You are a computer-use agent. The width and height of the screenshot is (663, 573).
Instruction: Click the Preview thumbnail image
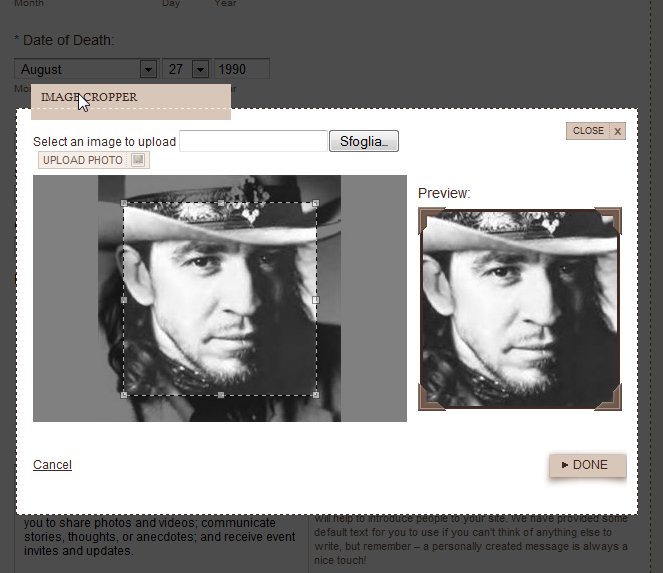tap(520, 309)
